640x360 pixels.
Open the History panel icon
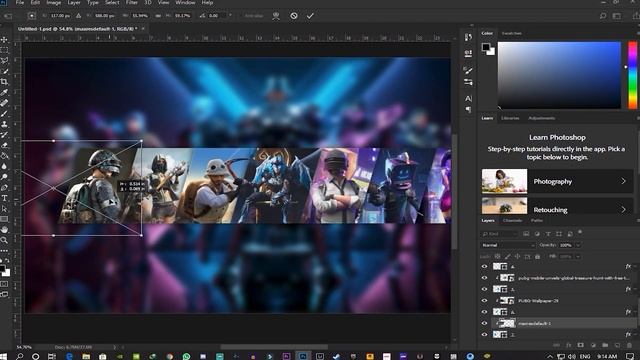pos(468,38)
